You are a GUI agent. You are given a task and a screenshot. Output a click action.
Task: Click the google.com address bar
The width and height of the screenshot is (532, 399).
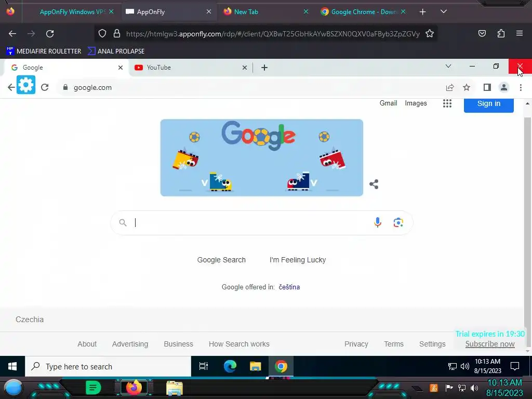tap(251, 87)
